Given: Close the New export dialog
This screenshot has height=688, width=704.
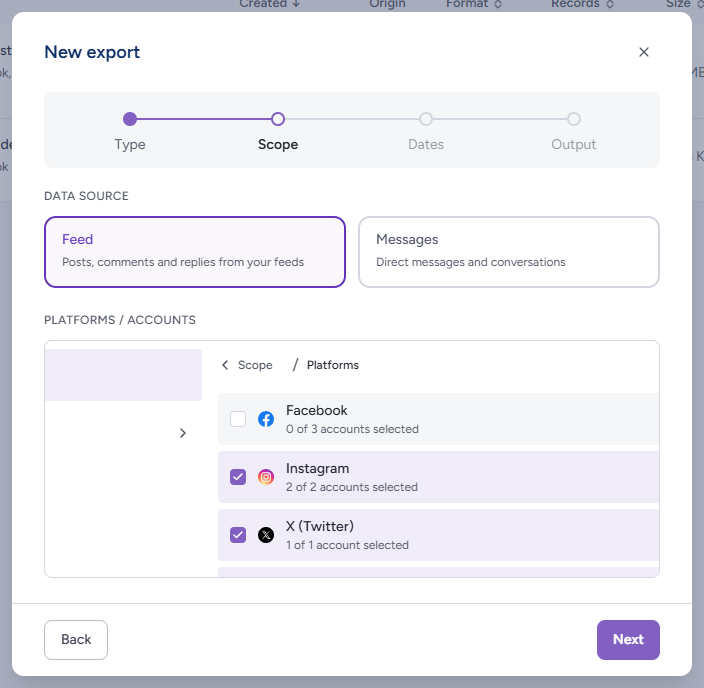Looking at the screenshot, I should tap(643, 52).
